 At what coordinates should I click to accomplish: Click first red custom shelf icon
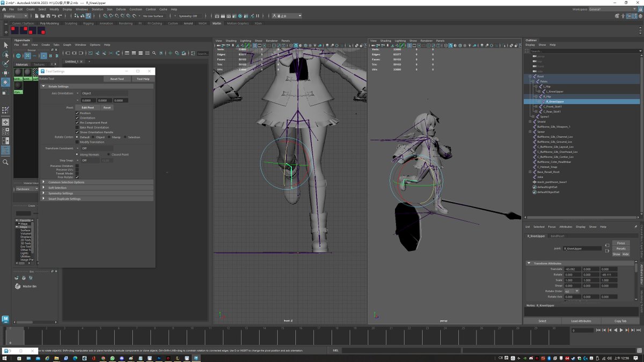click(x=14, y=30)
